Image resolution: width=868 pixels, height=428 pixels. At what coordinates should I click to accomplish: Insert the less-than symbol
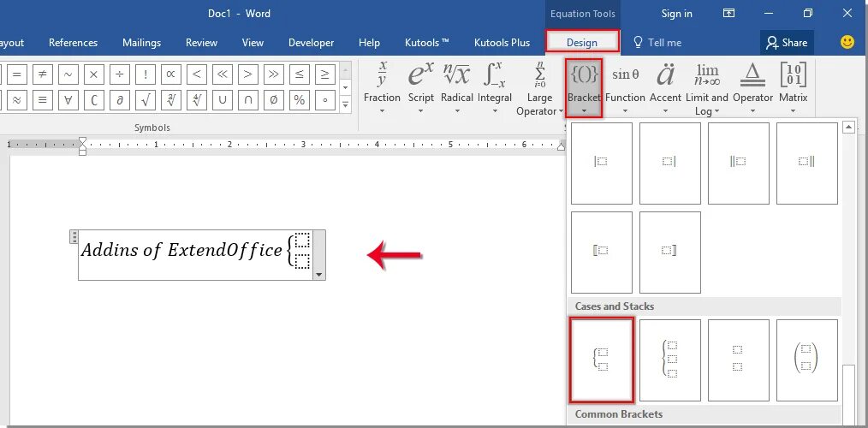[x=197, y=74]
